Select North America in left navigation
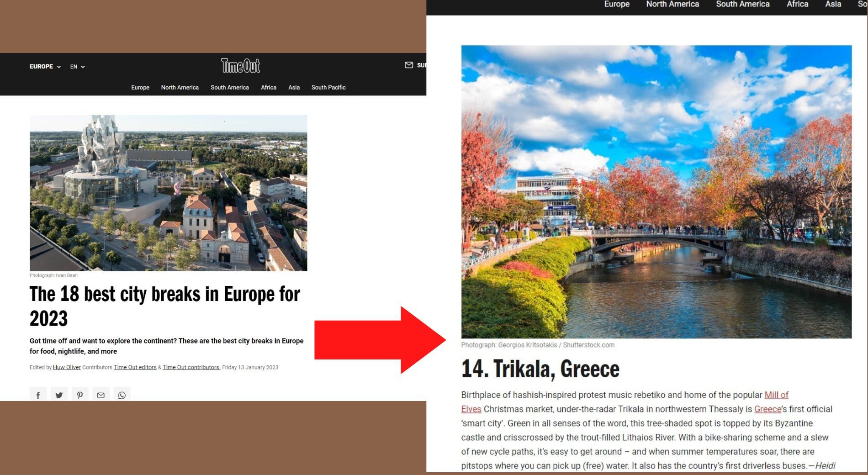This screenshot has height=475, width=868. tap(180, 87)
